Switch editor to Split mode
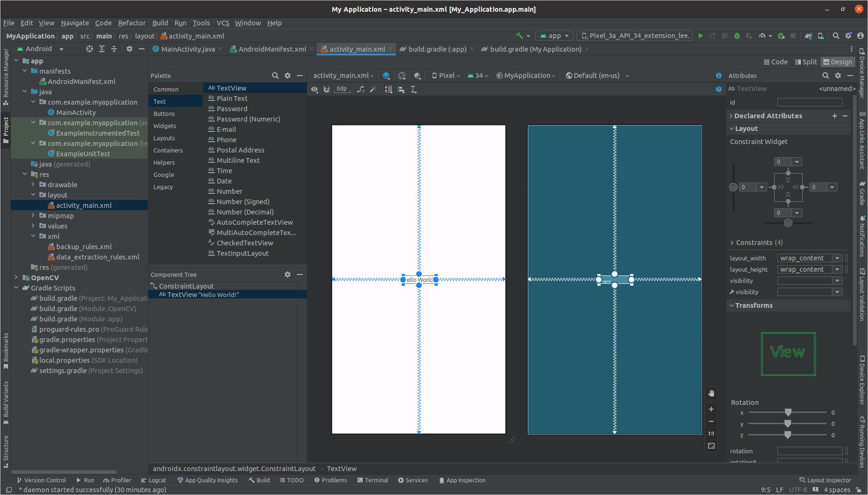 coord(806,61)
